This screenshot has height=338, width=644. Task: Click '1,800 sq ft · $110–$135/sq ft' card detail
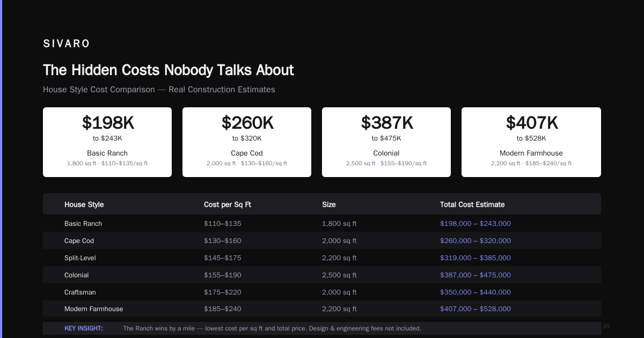(x=107, y=163)
